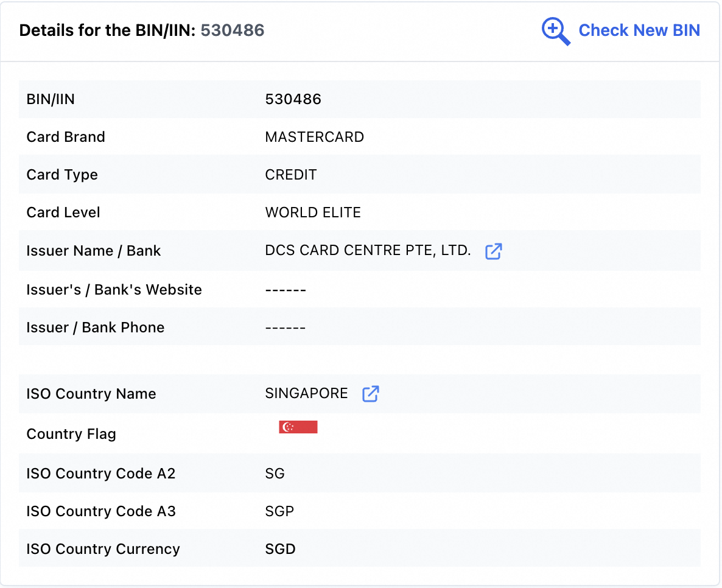Screen dimensions: 722x588
Task: Click the MASTERCARD card brand value
Action: pyautogui.click(x=315, y=137)
